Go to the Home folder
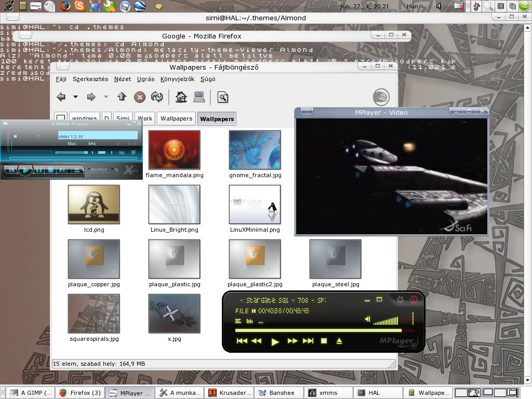Screen dimensions: 532x399 181,97
